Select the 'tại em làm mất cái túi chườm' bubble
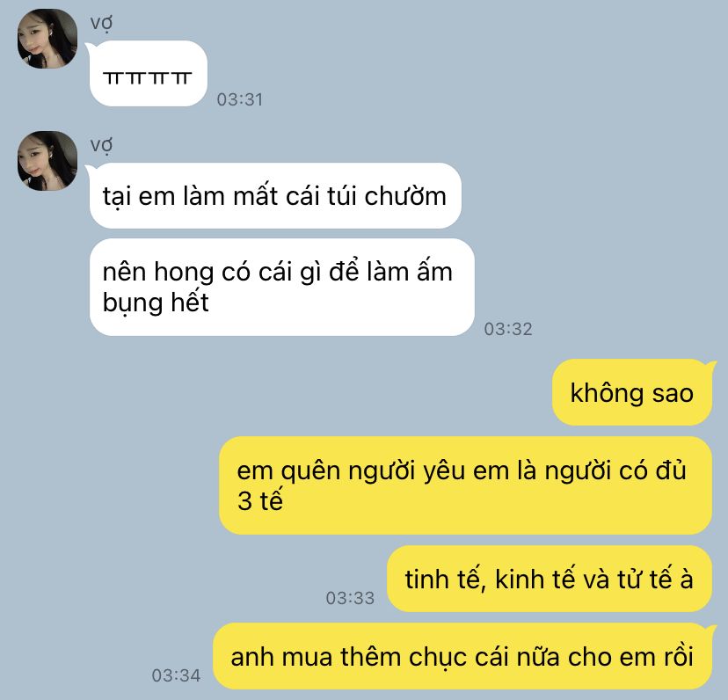This screenshot has height=700, width=728. (275, 195)
